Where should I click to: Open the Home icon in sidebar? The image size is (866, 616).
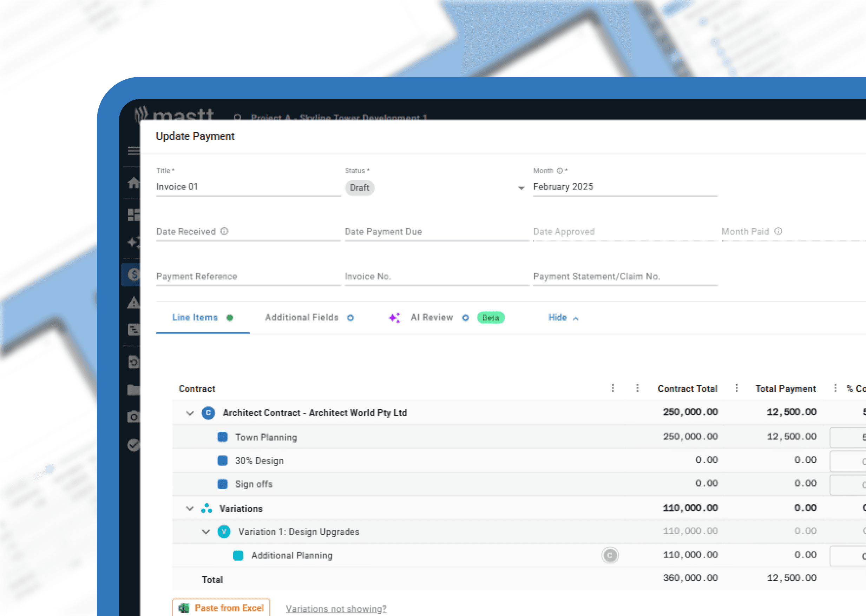coord(133,183)
